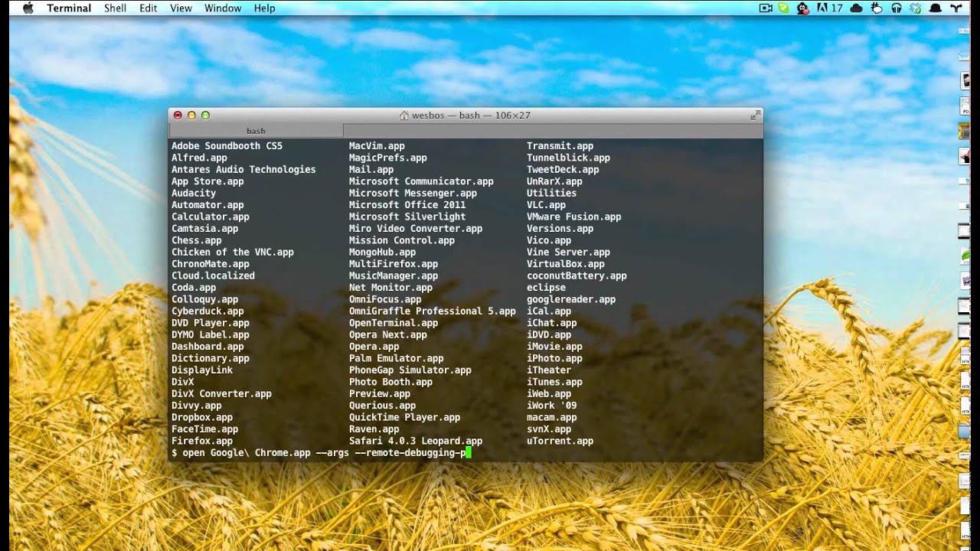Image resolution: width=980 pixels, height=551 pixels.
Task: Open the Help menu
Action: point(264,8)
